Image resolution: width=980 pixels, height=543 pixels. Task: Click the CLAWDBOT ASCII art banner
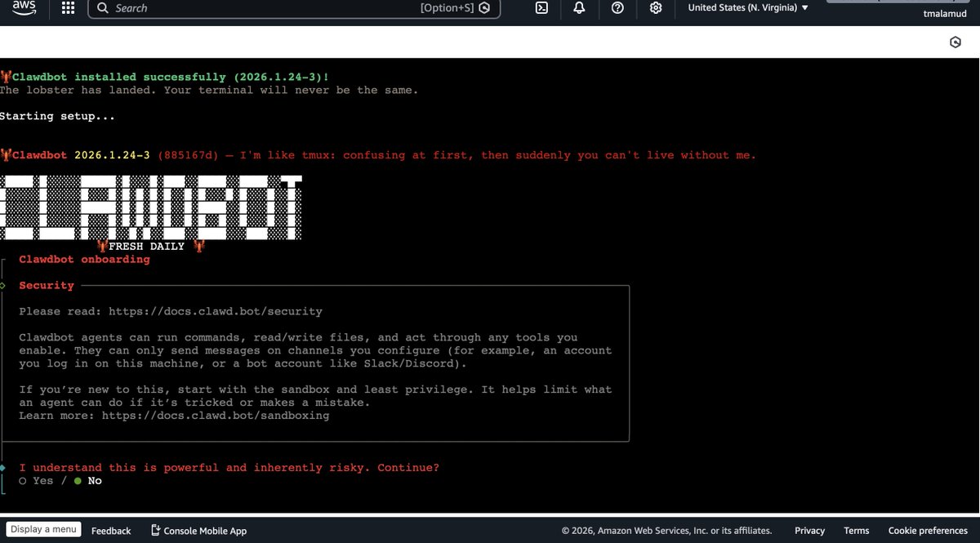tap(151, 207)
